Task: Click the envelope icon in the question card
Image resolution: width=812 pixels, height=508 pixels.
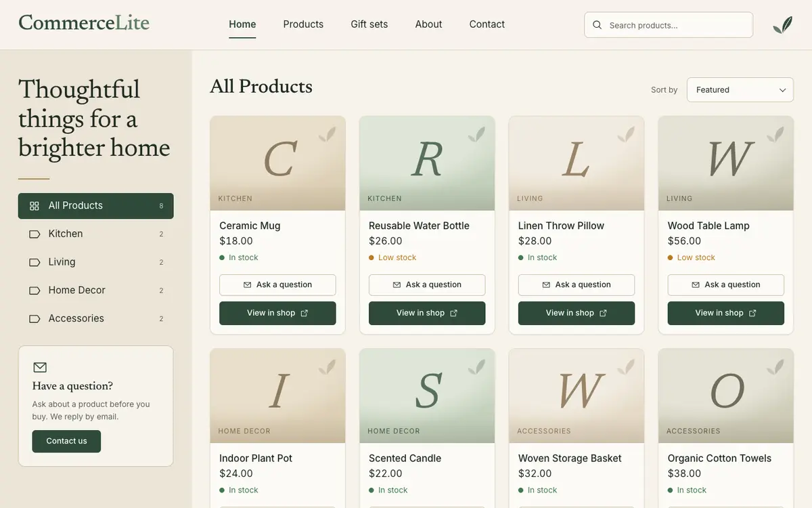Action: pyautogui.click(x=40, y=367)
